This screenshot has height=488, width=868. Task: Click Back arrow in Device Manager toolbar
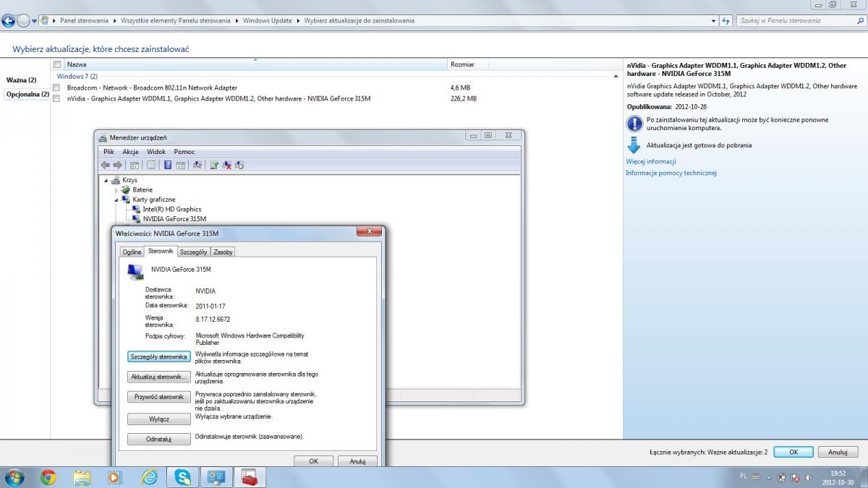pyautogui.click(x=106, y=166)
